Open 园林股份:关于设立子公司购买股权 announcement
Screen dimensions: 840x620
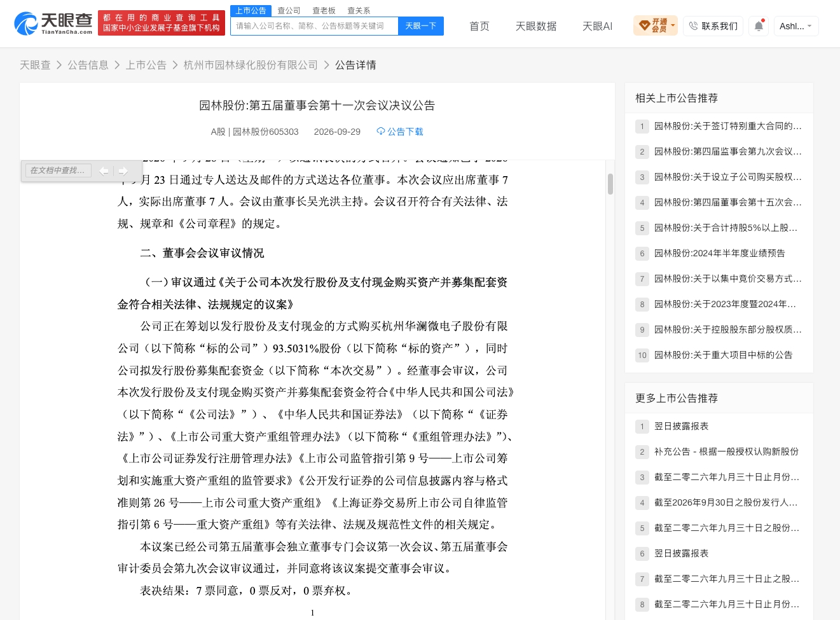728,177
